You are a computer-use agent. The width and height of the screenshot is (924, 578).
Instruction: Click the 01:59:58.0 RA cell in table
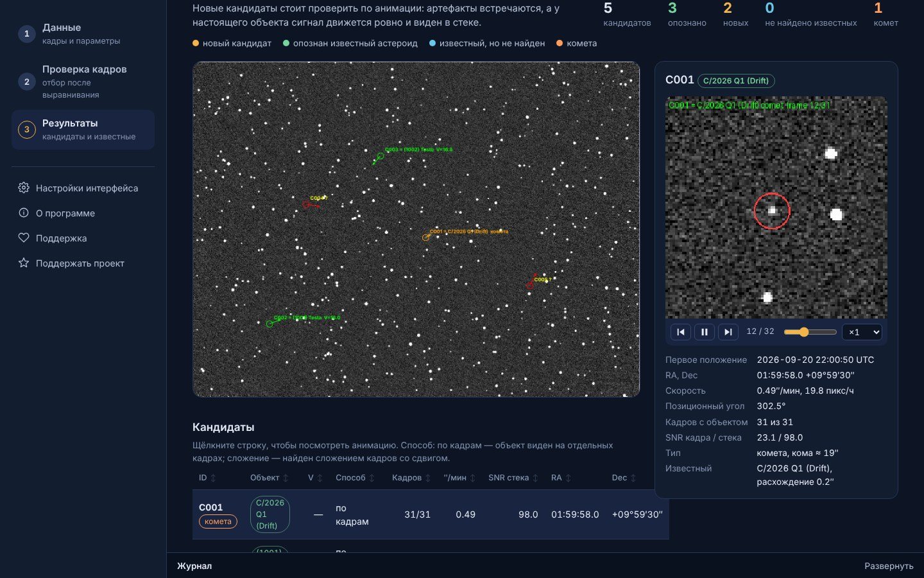575,514
